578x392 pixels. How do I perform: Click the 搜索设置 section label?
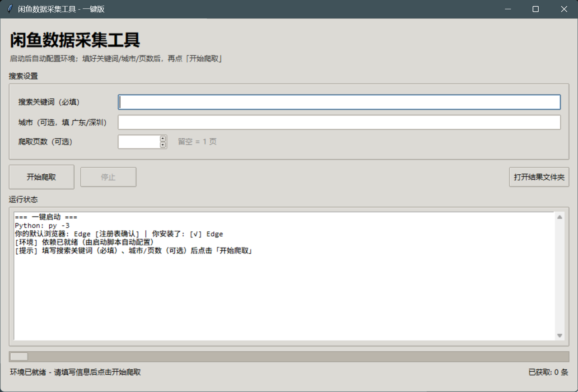click(23, 76)
